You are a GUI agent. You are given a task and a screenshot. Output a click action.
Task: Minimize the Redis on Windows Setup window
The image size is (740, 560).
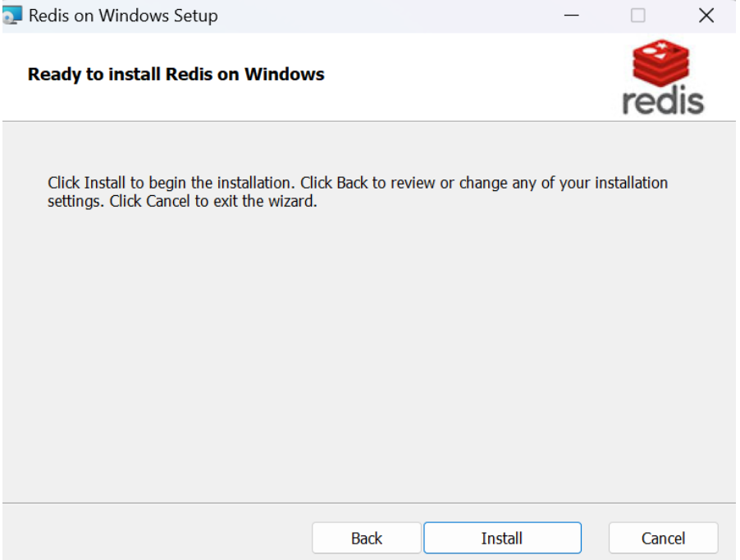click(x=571, y=16)
